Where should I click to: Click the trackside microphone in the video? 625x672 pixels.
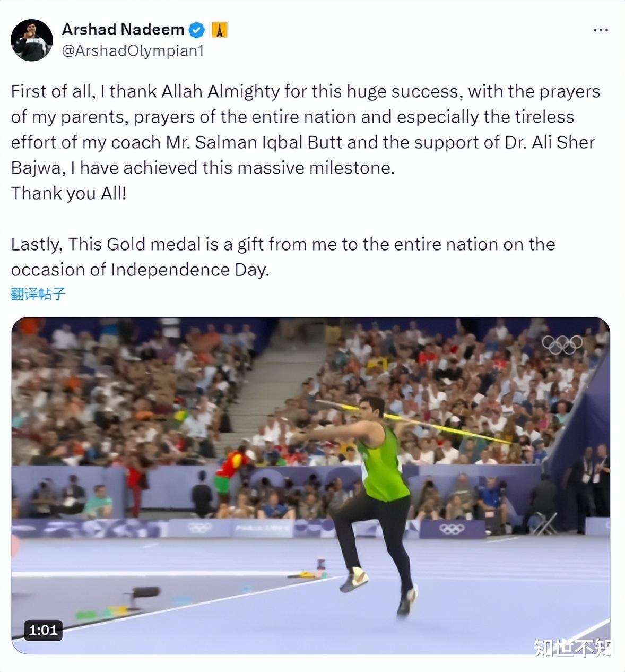pyautogui.click(x=143, y=592)
